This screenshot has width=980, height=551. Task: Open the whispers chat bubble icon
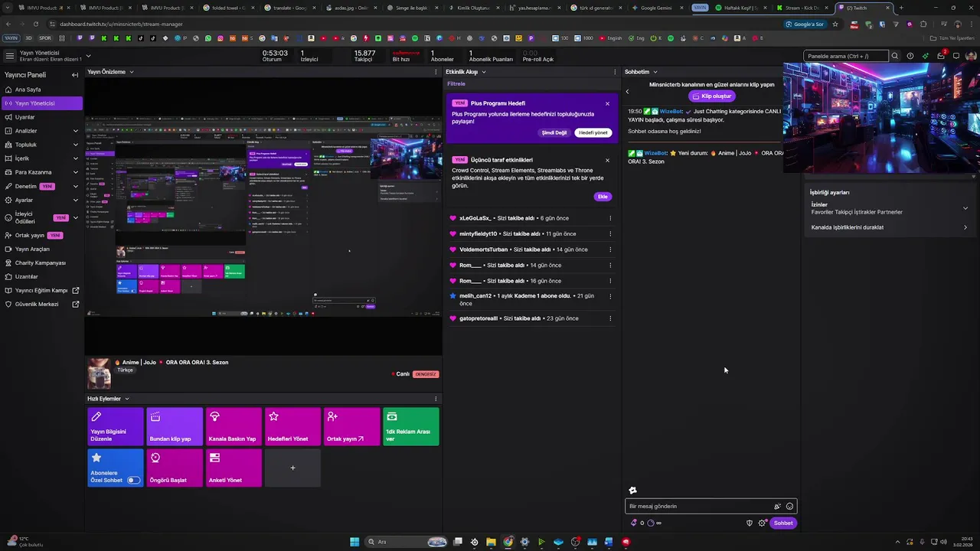coord(956,56)
